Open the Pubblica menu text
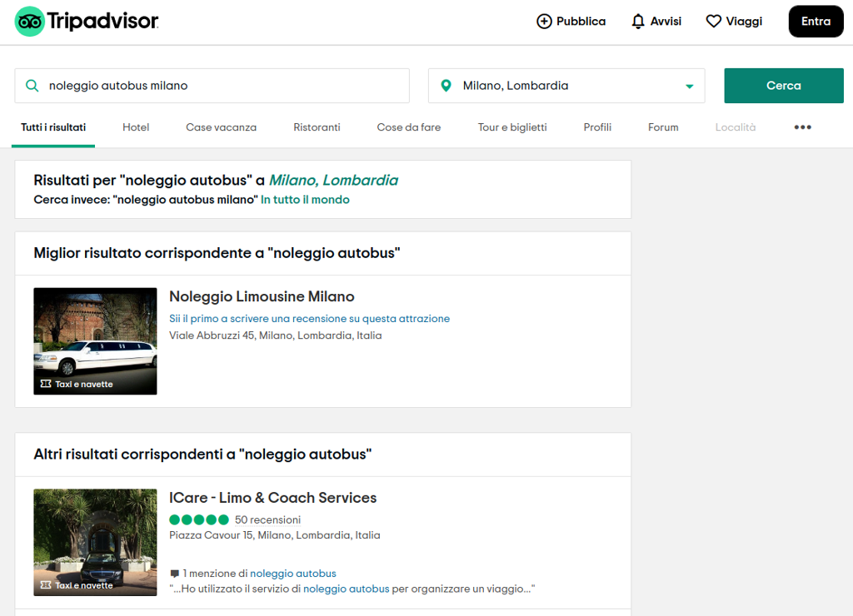 pos(581,21)
